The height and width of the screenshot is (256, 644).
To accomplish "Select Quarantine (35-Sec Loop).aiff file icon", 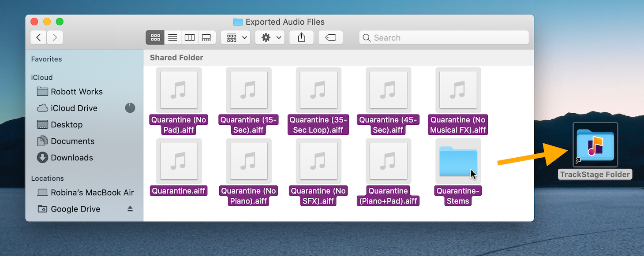I will [x=318, y=90].
